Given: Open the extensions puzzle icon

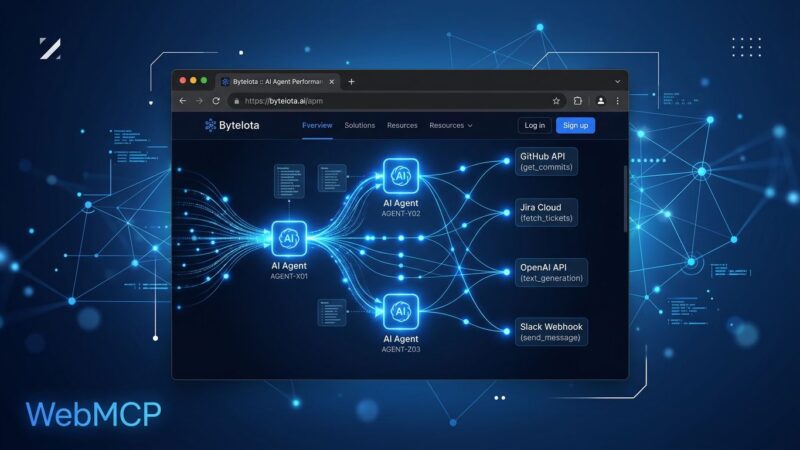Looking at the screenshot, I should tap(578, 101).
